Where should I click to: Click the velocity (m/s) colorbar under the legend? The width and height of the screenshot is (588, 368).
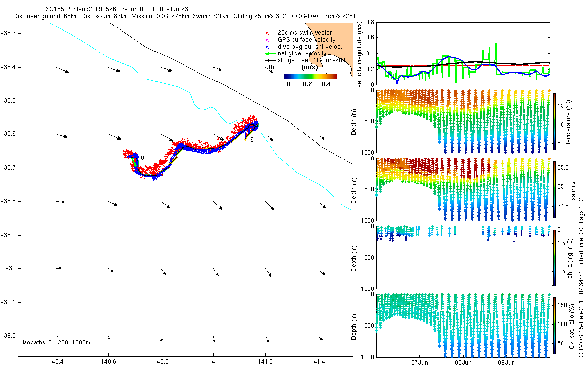pos(311,76)
